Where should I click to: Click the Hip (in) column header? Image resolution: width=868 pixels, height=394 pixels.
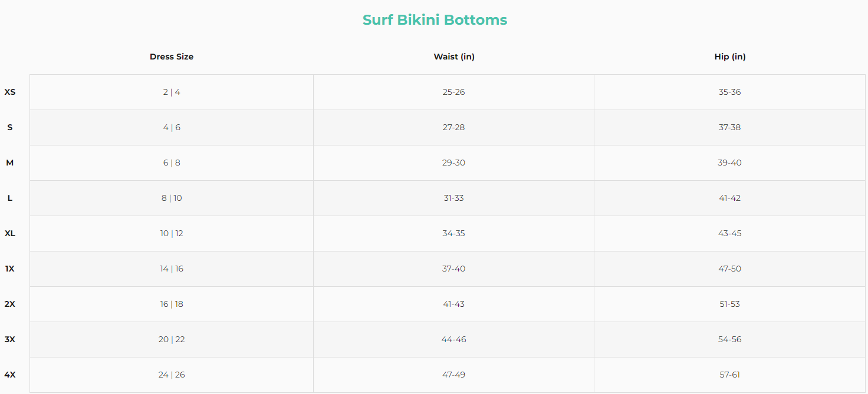tap(730, 57)
